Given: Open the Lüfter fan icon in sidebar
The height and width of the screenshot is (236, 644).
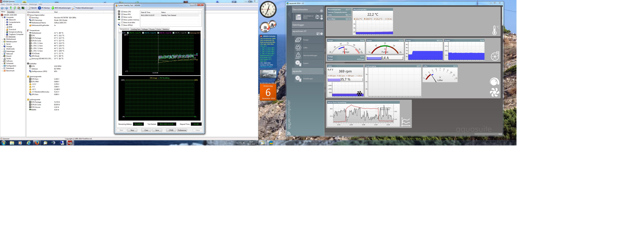Looking at the screenshot, I should pos(298,48).
